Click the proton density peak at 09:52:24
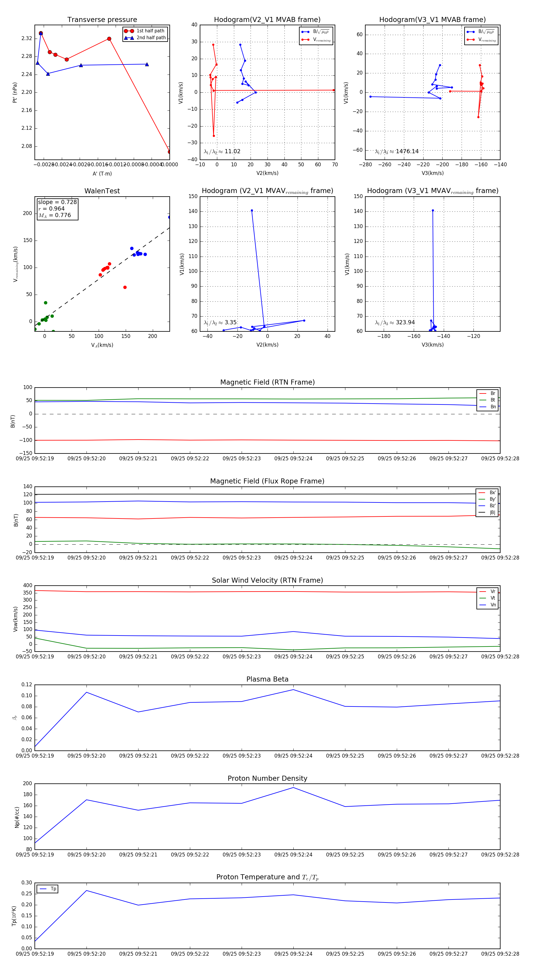 (293, 788)
